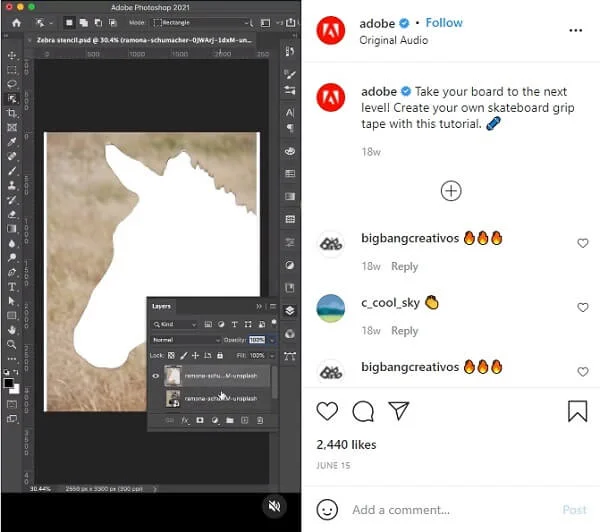Select the Lasso tool in Photoshop toolbar
Viewport: 600px width, 532px height.
12,85
